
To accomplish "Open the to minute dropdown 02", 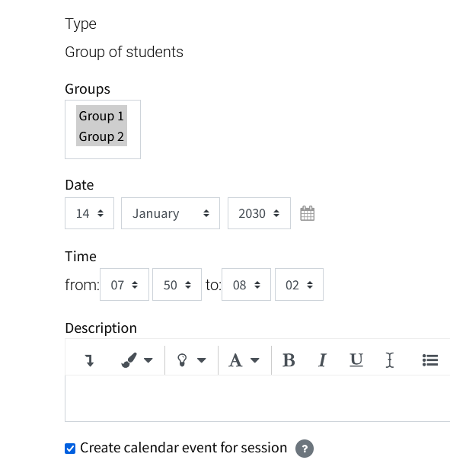I will (299, 284).
